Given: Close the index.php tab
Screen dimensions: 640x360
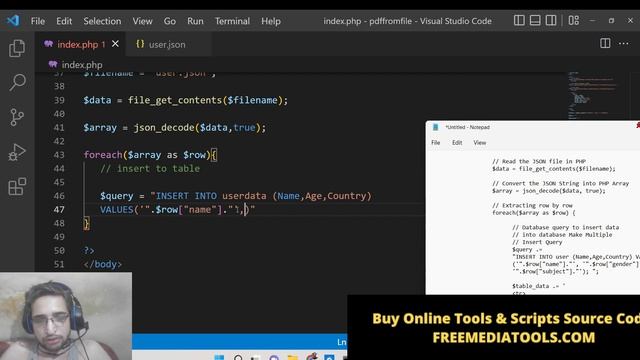Looking at the screenshot, I should click(116, 44).
